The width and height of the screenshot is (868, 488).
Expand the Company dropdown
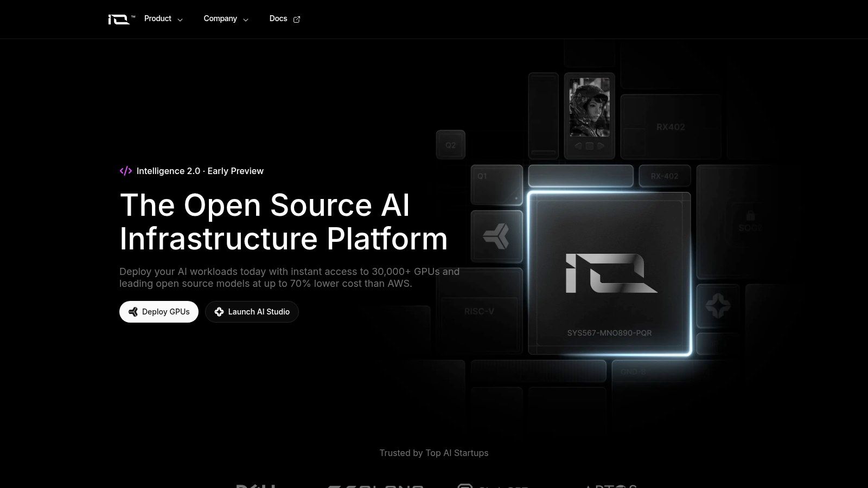click(x=226, y=18)
